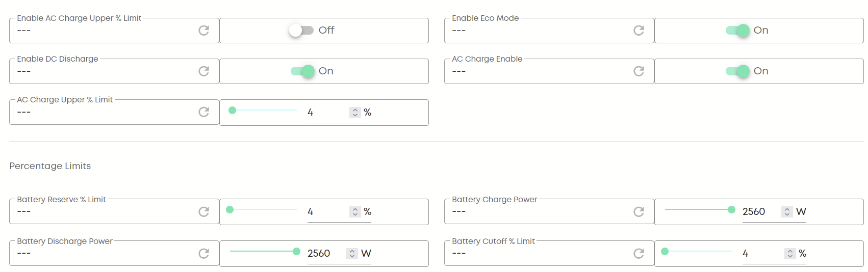Refresh the Battery Reserve % Limit reading
868x272 pixels.
203,211
